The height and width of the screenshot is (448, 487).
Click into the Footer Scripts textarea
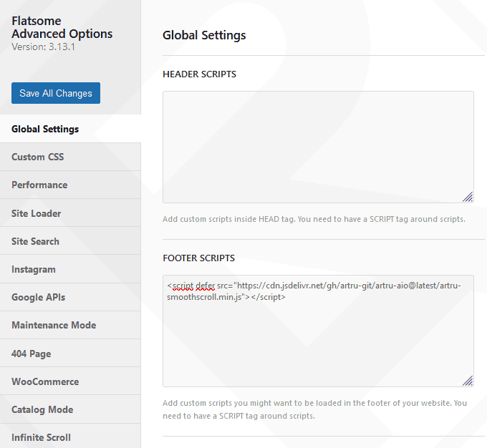point(318,331)
